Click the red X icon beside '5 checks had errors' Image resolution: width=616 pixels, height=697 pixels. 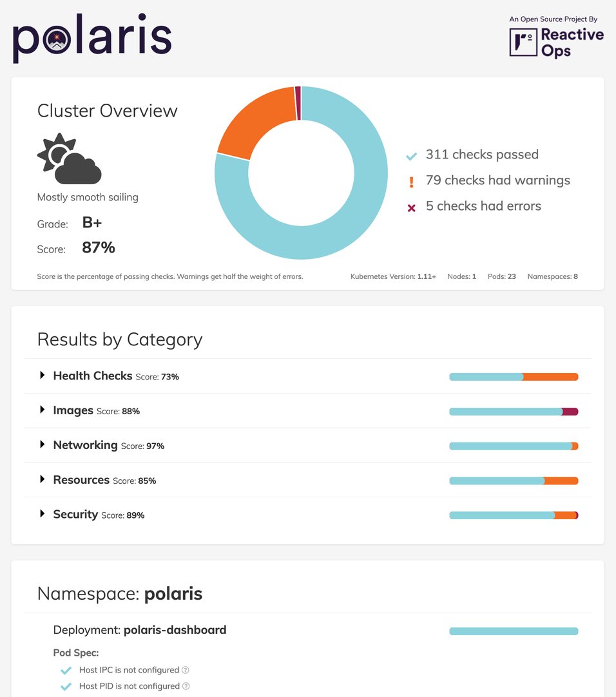pyautogui.click(x=411, y=207)
